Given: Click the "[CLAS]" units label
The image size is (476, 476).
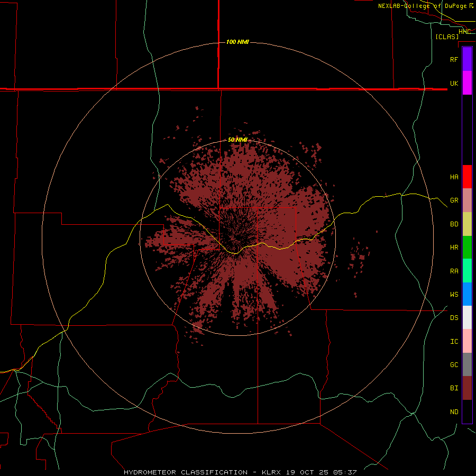Looking at the screenshot, I should tap(447, 36).
